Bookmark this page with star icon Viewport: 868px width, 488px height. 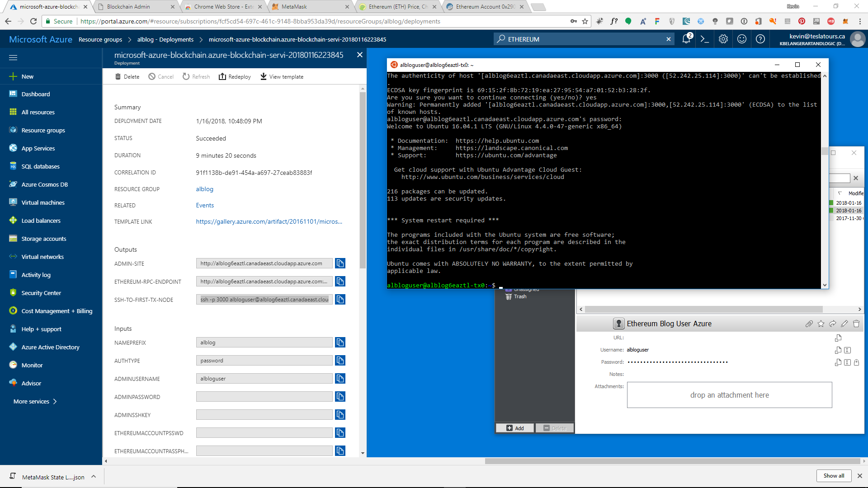pos(585,21)
